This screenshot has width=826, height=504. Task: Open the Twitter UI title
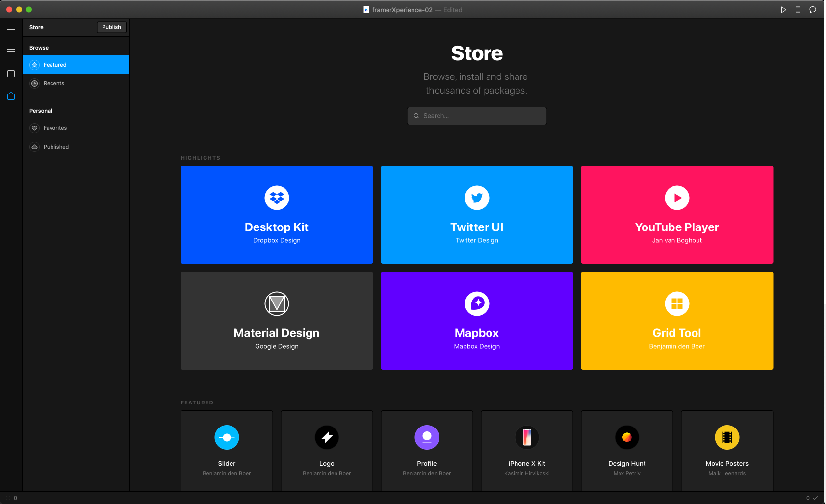pos(477,227)
